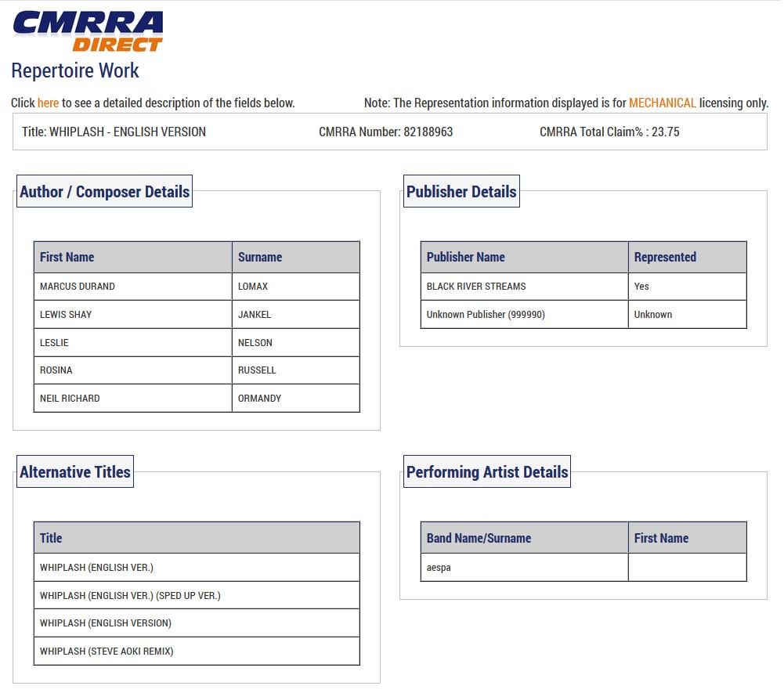Viewport: 784px width, 693px height.
Task: Select the 'WHIPLASH (ENGLISH VER.)' title row
Action: pyautogui.click(x=197, y=568)
